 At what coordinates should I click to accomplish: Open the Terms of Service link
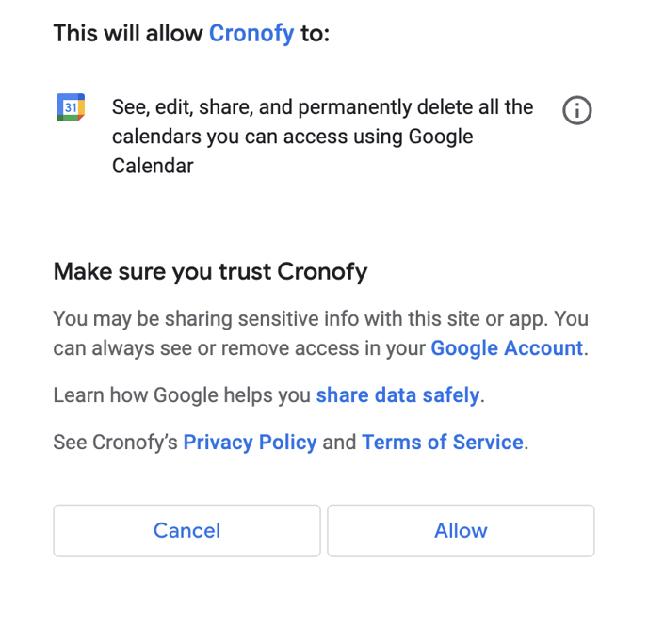(x=443, y=442)
